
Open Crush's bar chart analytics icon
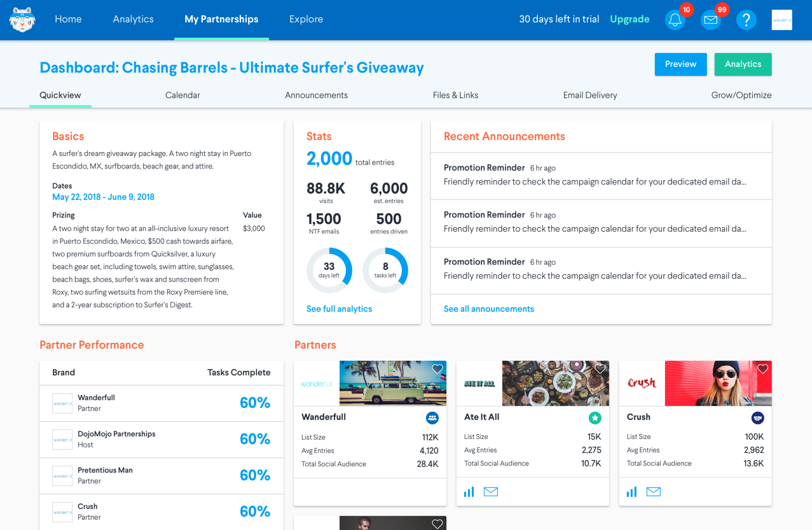tap(632, 492)
